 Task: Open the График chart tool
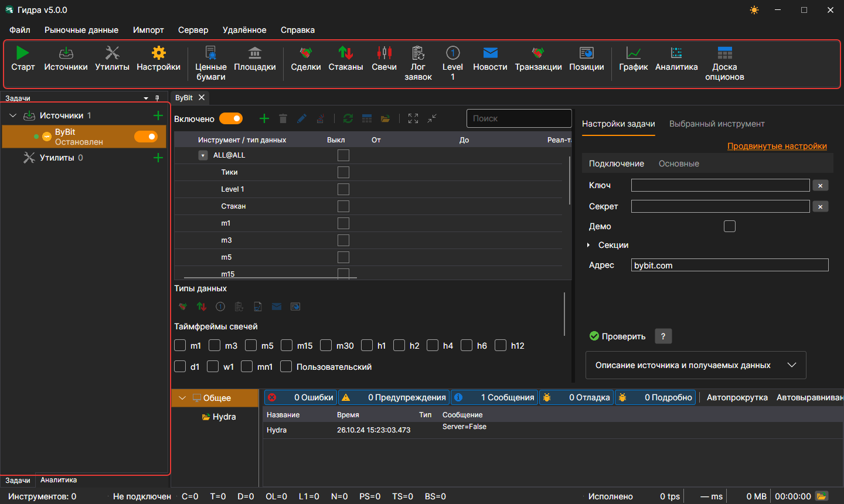coord(634,59)
